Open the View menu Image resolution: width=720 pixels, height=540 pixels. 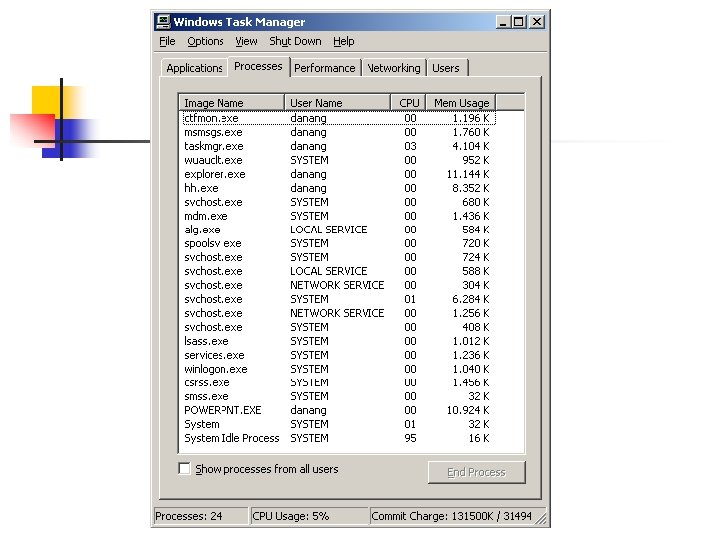pos(246,41)
